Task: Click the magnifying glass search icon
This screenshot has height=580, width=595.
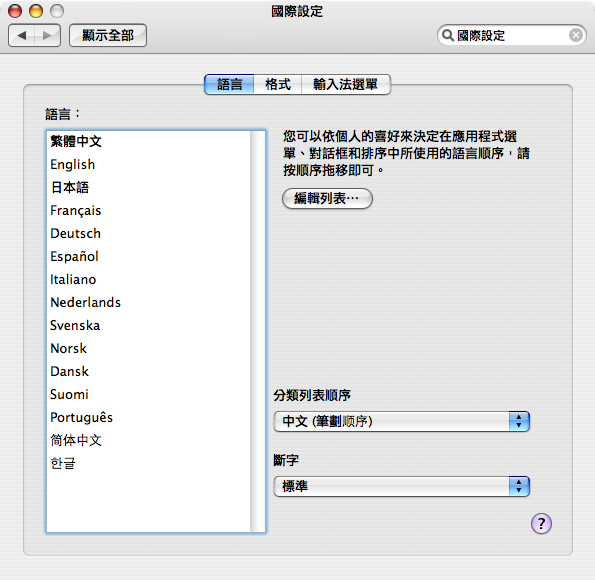Action: (448, 35)
